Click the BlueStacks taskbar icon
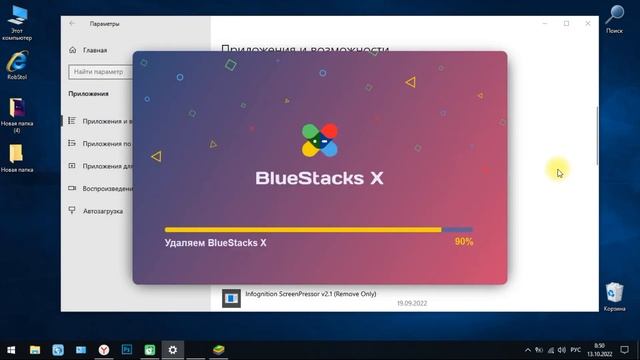 pos(219,350)
